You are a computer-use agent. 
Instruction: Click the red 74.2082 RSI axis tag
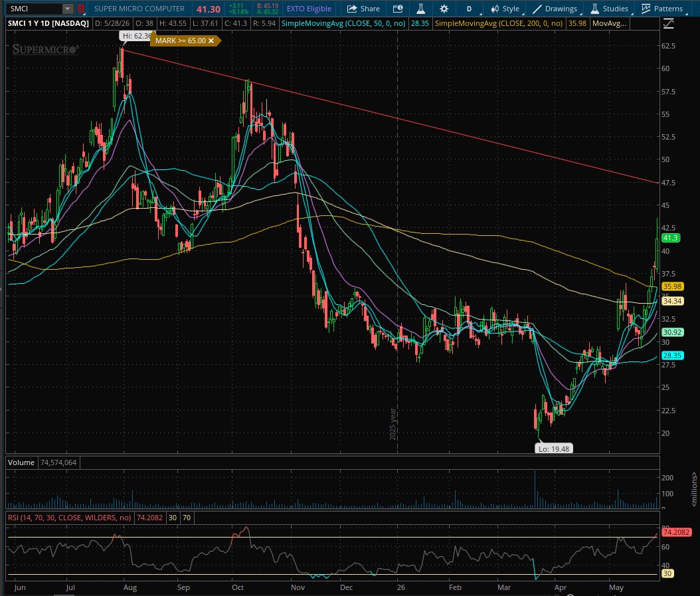(x=677, y=532)
